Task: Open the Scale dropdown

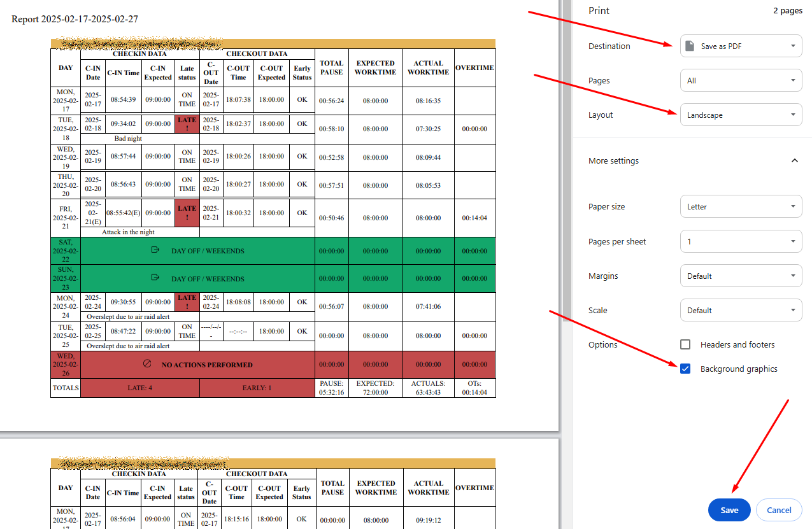Action: [x=741, y=311]
